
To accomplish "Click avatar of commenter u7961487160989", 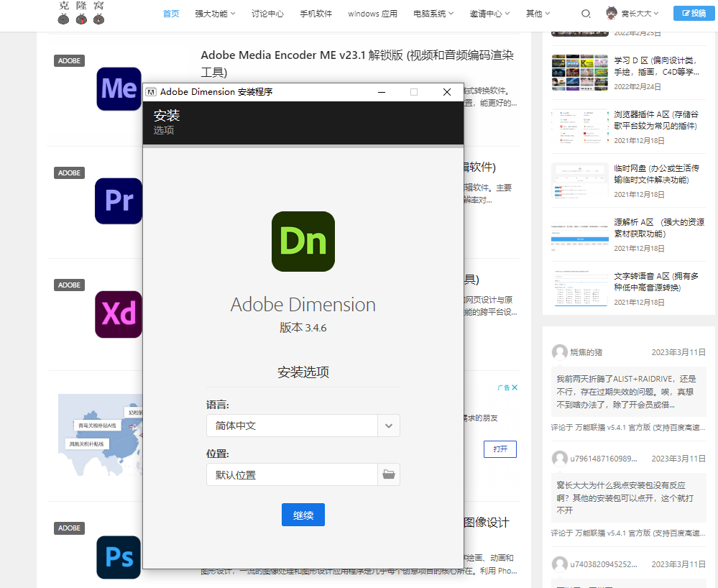I will pyautogui.click(x=560, y=459).
